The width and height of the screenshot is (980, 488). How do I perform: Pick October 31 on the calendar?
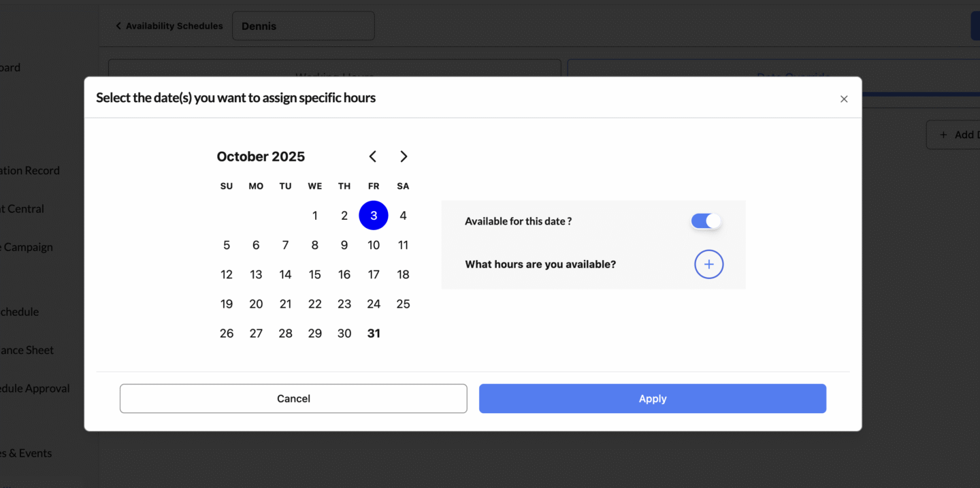coord(374,334)
